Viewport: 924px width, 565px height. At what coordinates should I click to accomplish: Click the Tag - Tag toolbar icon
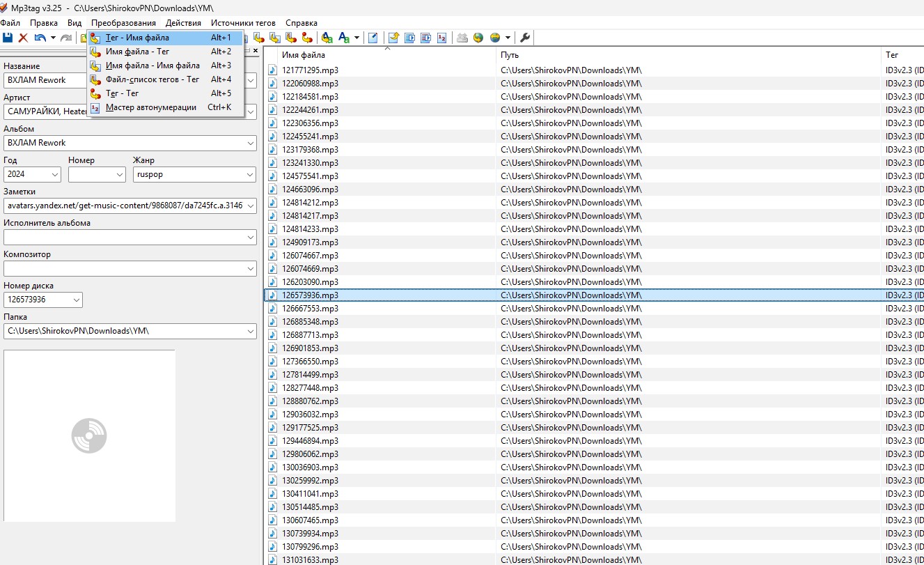307,38
